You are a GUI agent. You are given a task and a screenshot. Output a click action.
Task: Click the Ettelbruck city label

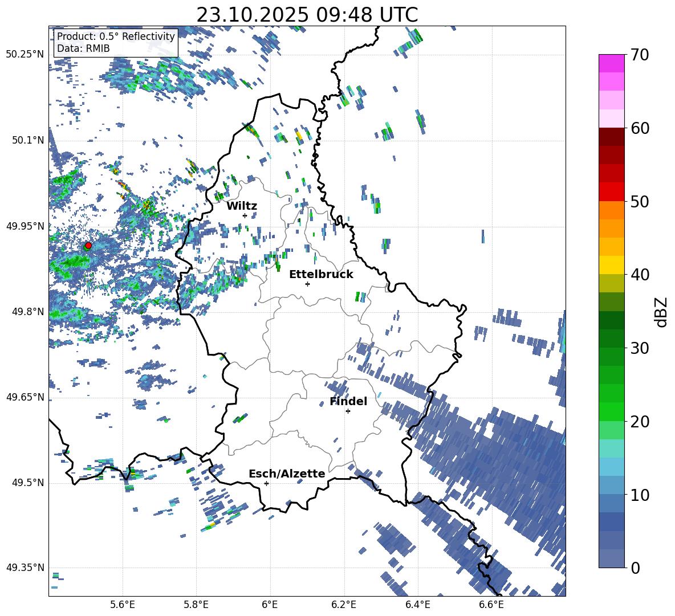coord(321,275)
